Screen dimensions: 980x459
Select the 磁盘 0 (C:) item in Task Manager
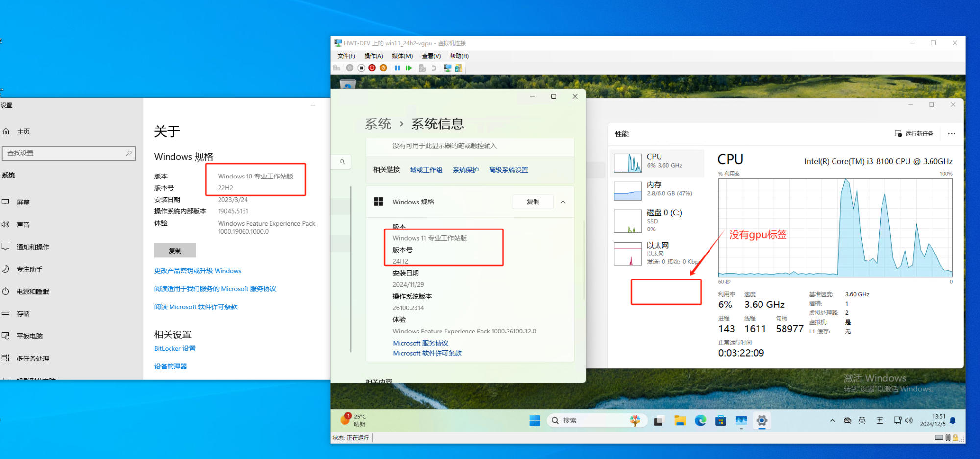[657, 221]
